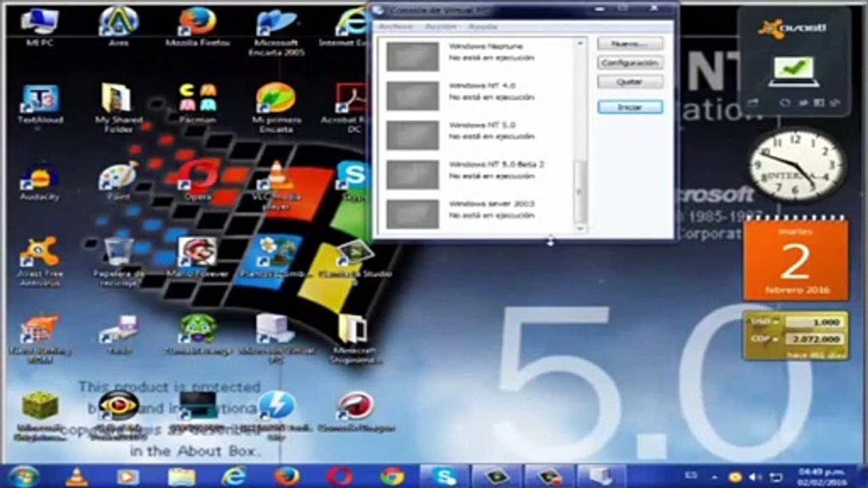Click the virtual machine list scroll up arrow
Image resolution: width=868 pixels, height=488 pixels.
pyautogui.click(x=580, y=43)
